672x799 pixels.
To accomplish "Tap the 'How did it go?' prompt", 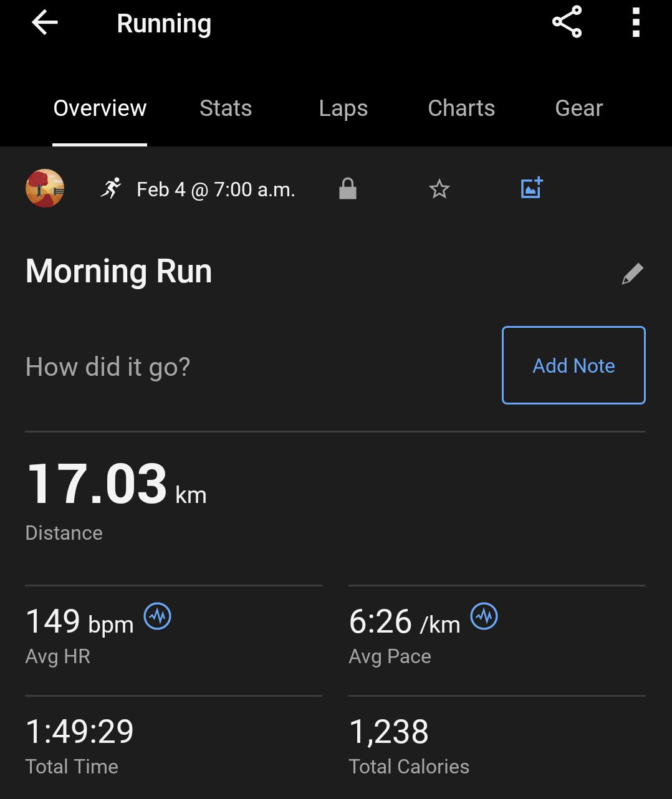I will coord(108,367).
